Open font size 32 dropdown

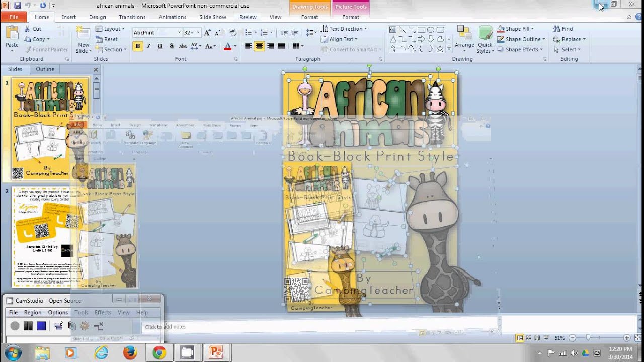[x=198, y=33]
